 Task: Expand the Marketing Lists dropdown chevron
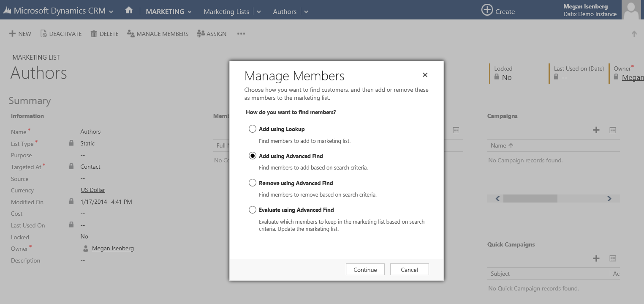259,12
